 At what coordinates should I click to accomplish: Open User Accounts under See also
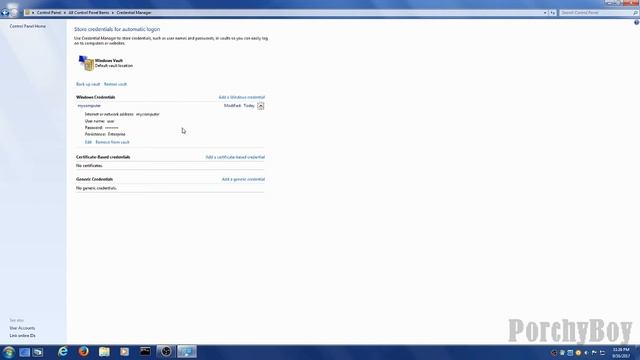(x=22, y=328)
